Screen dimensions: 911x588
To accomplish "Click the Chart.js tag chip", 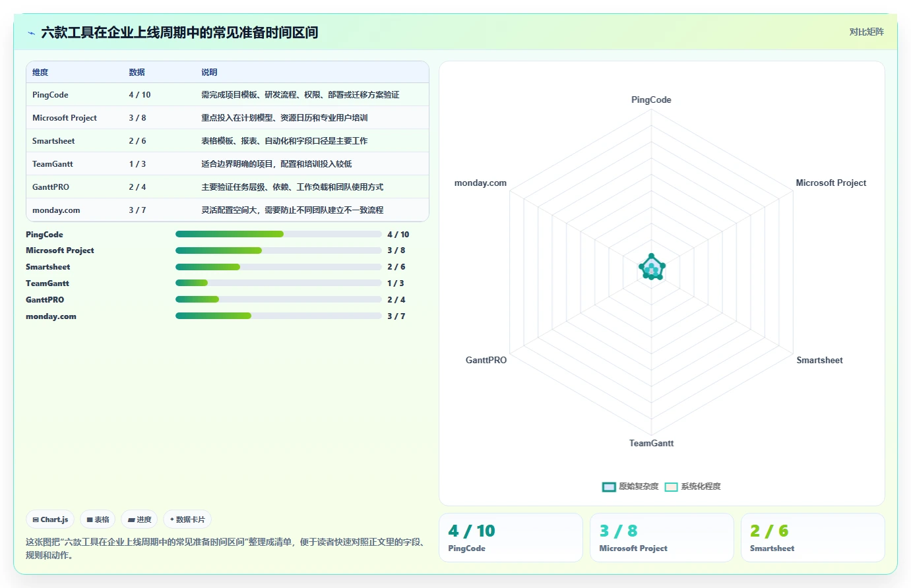I will point(50,519).
